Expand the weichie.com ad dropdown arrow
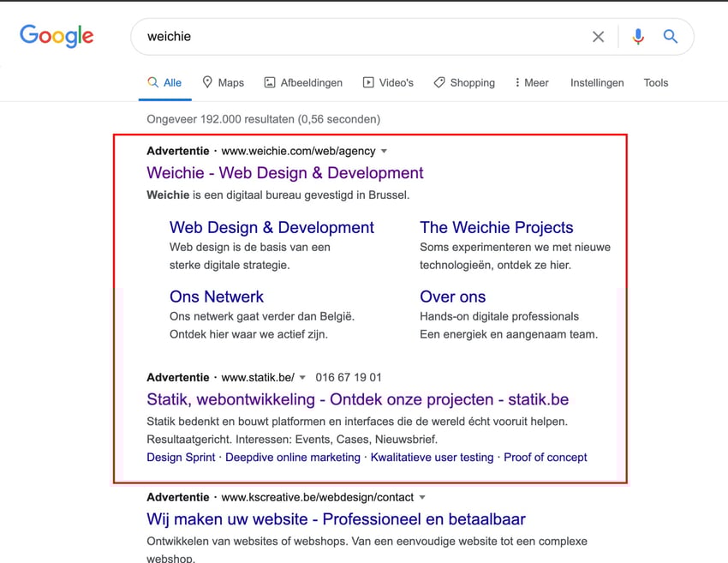This screenshot has width=728, height=563. (384, 151)
